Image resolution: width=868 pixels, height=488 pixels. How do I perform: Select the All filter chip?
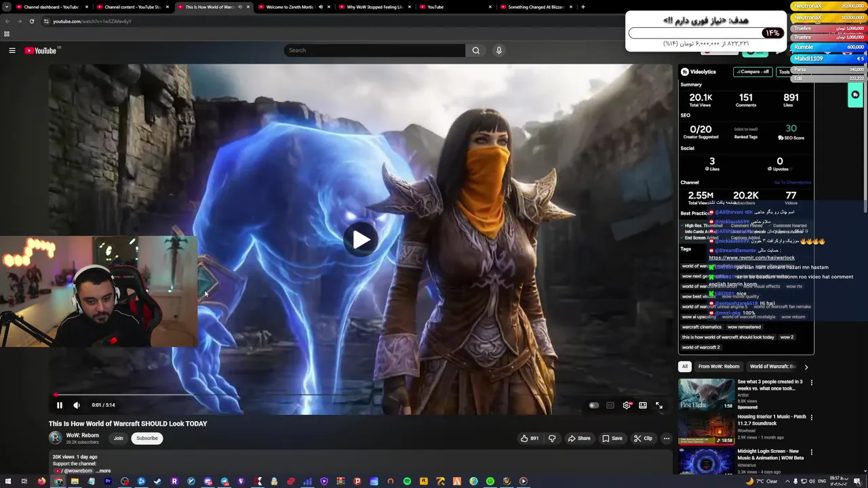pyautogui.click(x=685, y=367)
